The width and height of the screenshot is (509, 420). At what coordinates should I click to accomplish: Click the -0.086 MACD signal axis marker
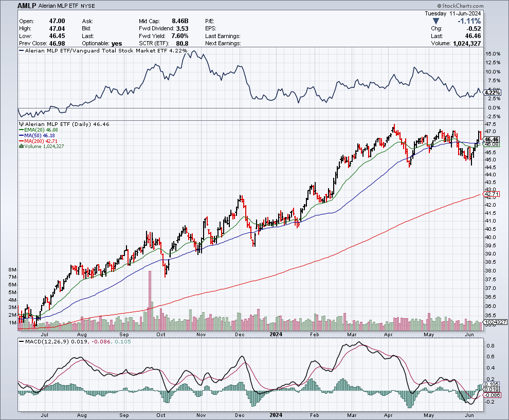coord(493,395)
